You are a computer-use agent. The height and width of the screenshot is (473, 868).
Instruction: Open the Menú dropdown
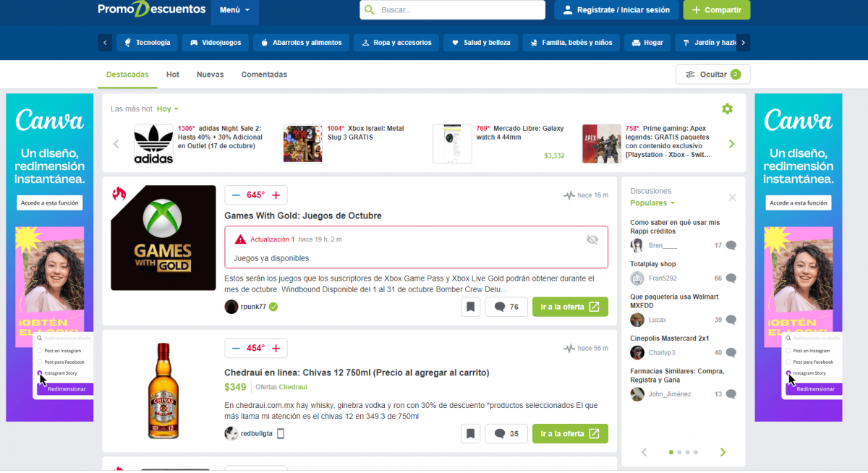(234, 10)
